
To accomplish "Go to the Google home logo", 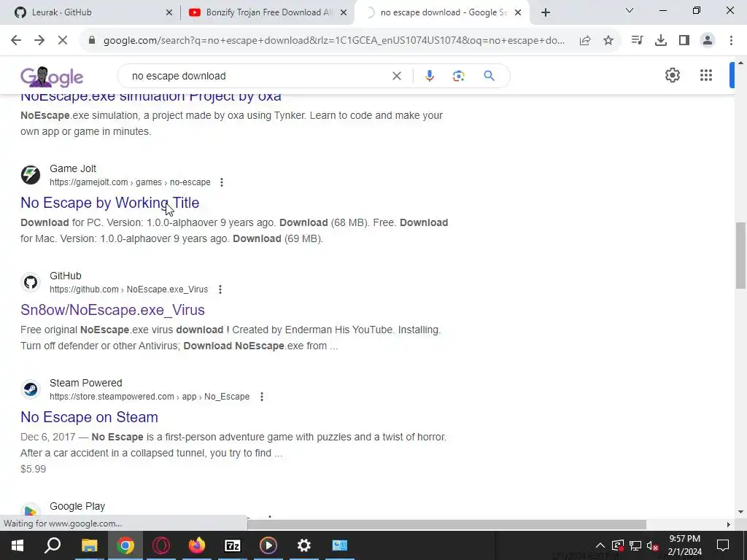I will click(x=52, y=77).
